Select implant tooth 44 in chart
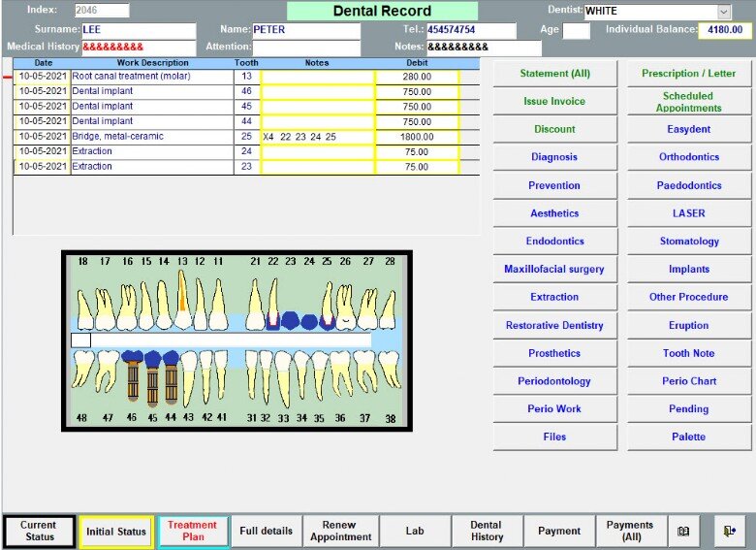The width and height of the screenshot is (756, 550). point(171,376)
